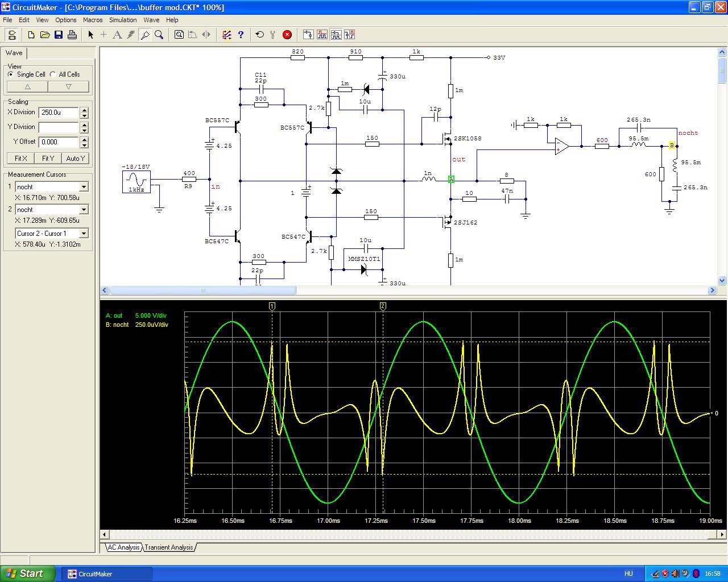Select the Arrow pointer tool

(x=90, y=35)
